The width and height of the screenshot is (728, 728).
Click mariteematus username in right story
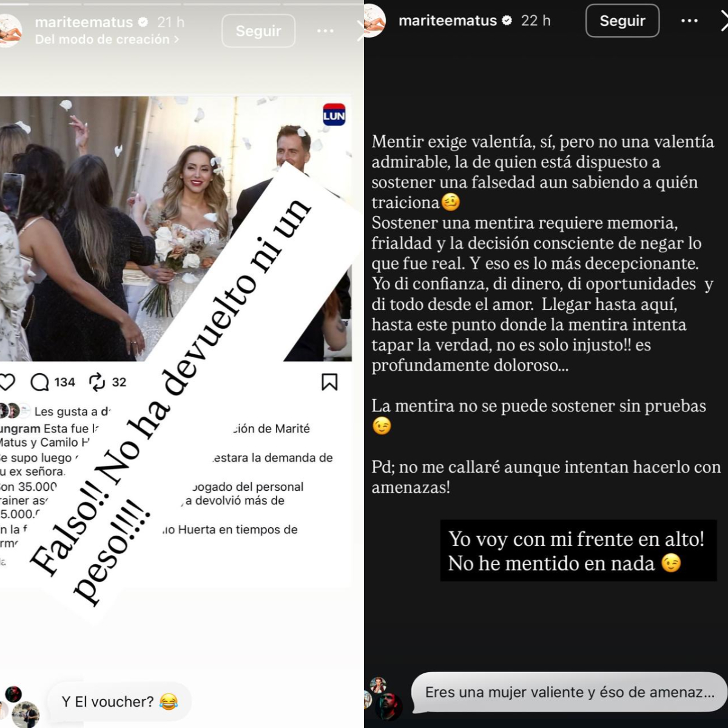(448, 21)
